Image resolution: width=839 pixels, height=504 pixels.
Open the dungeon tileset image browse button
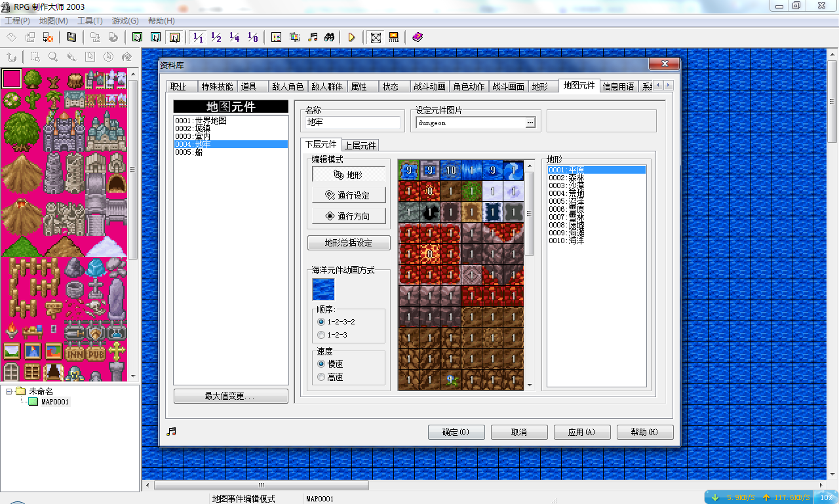(530, 123)
